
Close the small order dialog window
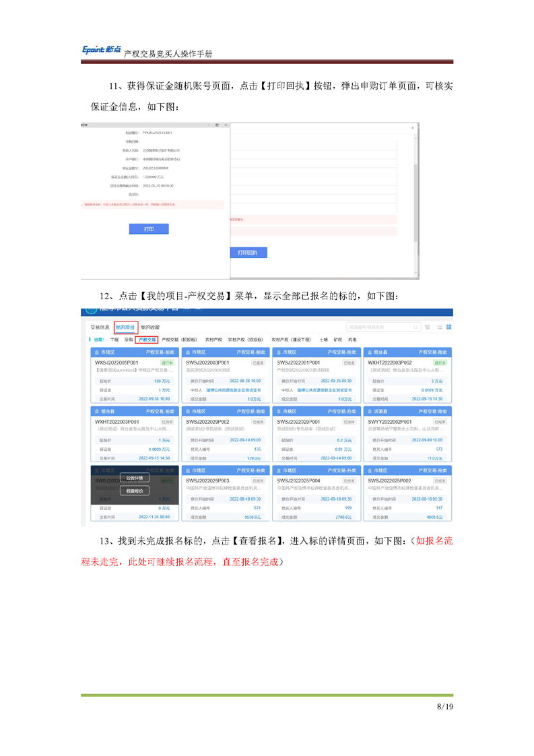[224, 125]
